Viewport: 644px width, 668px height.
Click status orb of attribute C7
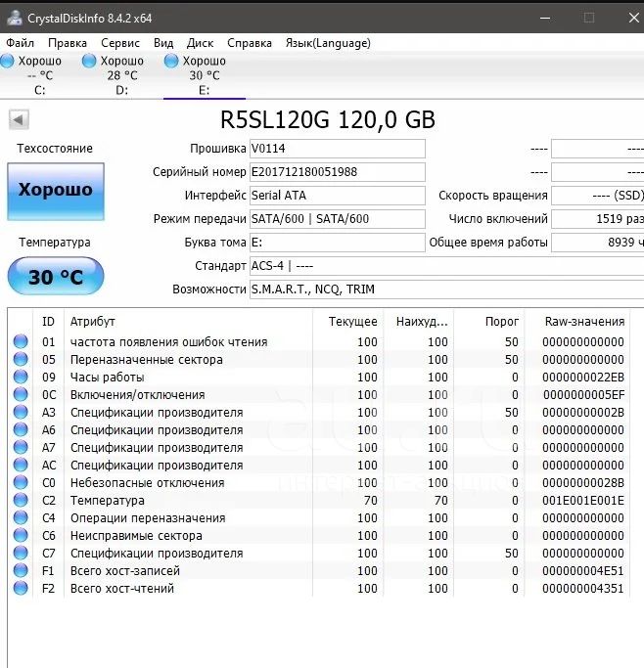point(21,553)
